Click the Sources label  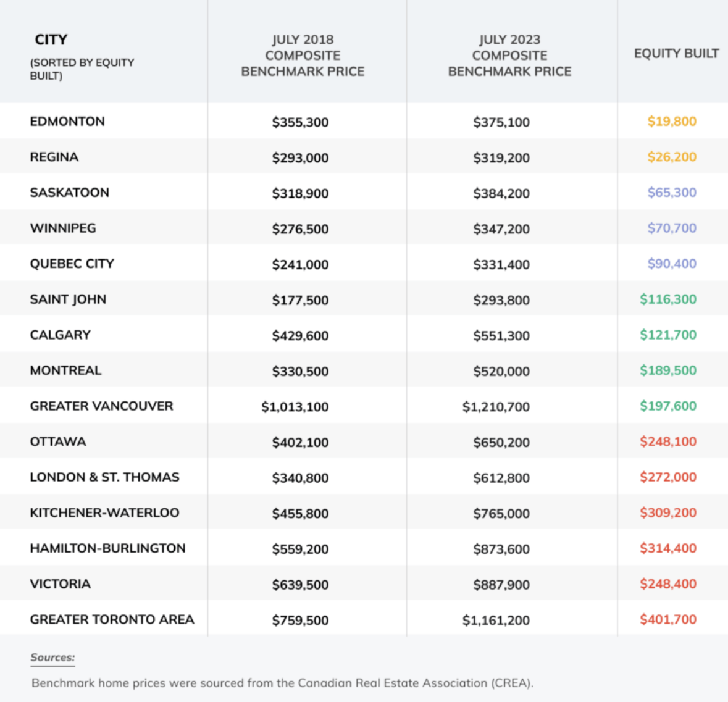click(x=52, y=658)
